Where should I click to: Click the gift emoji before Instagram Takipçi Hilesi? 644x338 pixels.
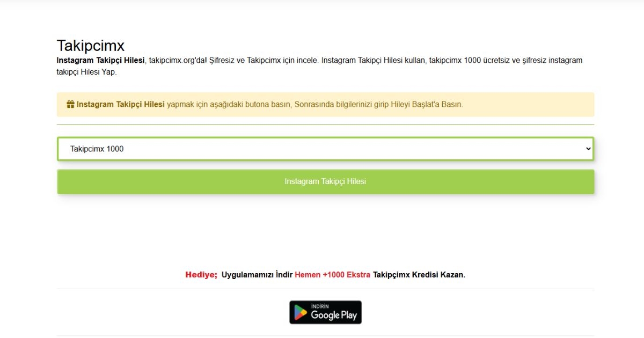pyautogui.click(x=70, y=104)
